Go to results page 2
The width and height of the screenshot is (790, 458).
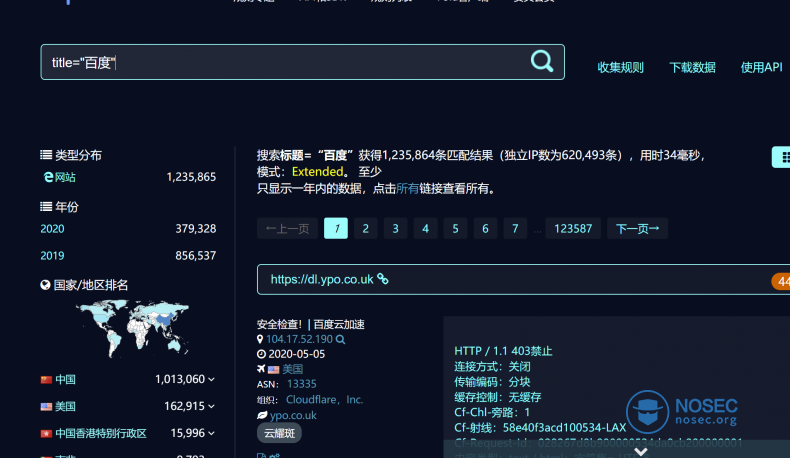pos(366,229)
